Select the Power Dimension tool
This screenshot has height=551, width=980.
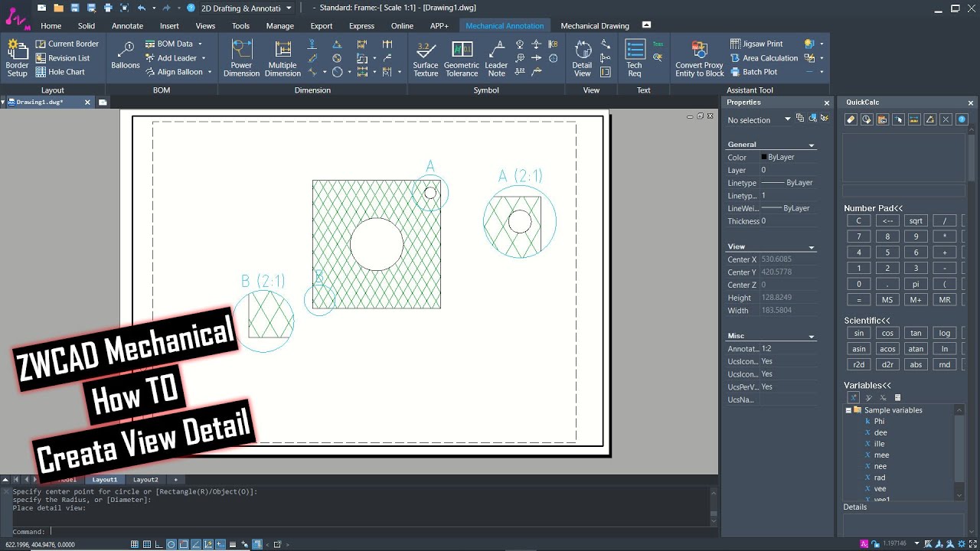242,58
